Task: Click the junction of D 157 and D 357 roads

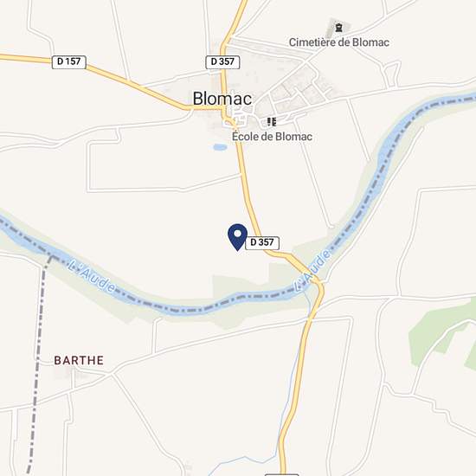Action: point(223,108)
